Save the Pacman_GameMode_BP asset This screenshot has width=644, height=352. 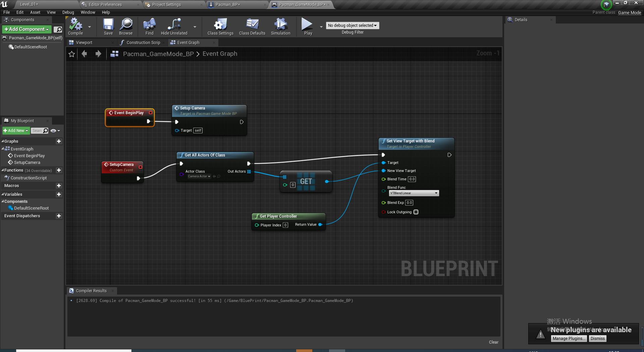(x=108, y=27)
